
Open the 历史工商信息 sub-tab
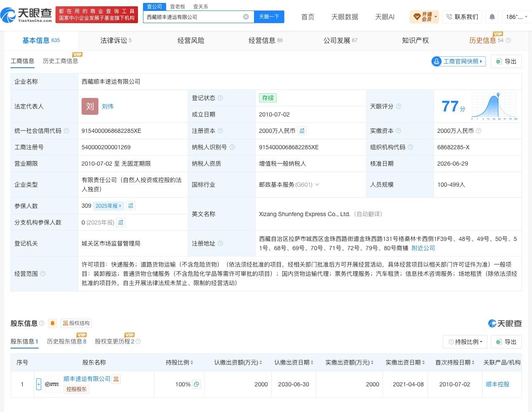click(x=60, y=61)
